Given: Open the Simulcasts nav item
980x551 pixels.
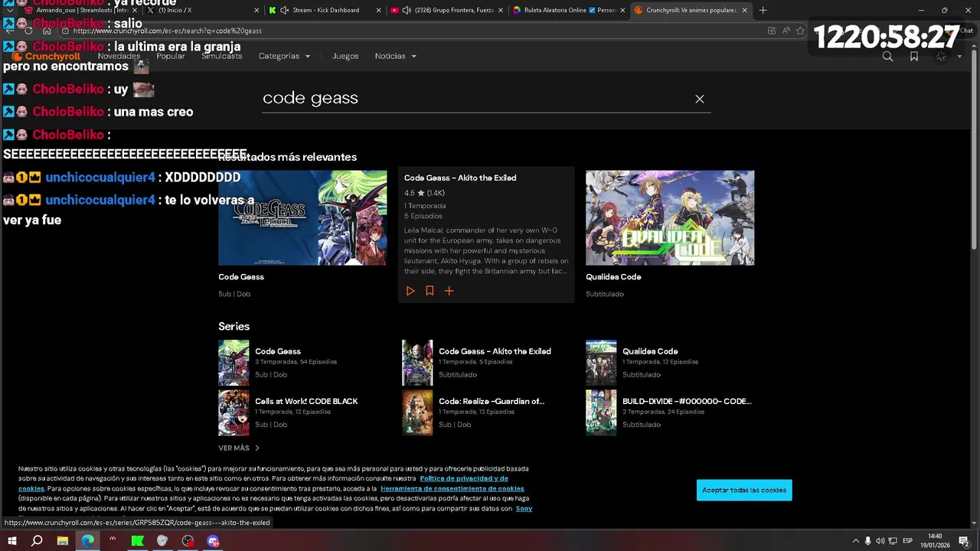Looking at the screenshot, I should tap(221, 56).
